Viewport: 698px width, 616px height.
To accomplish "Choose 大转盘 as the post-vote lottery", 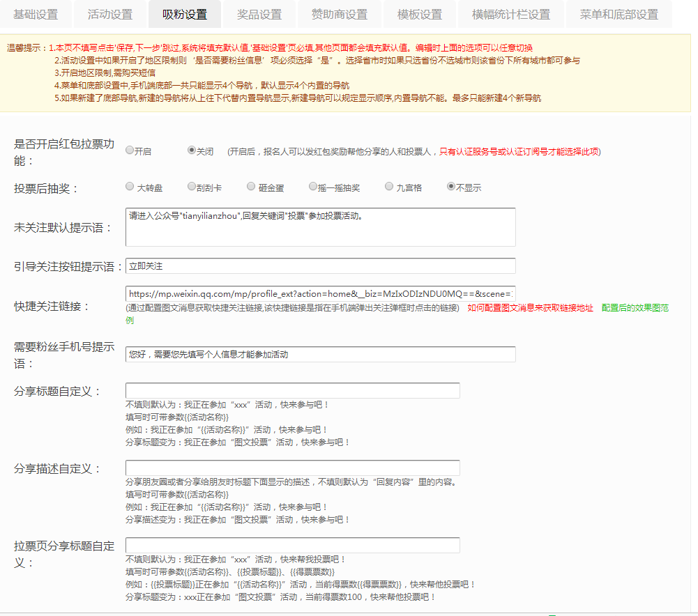I will [130, 187].
